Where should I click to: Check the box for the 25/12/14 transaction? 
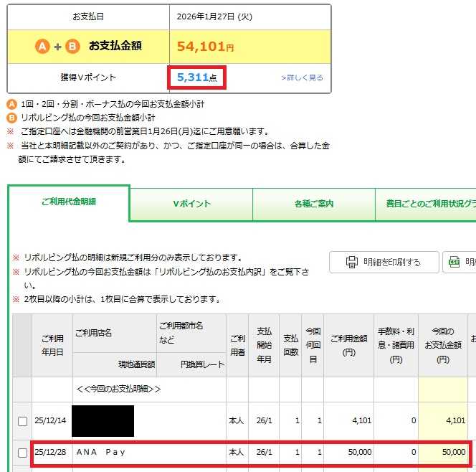[x=22, y=421]
